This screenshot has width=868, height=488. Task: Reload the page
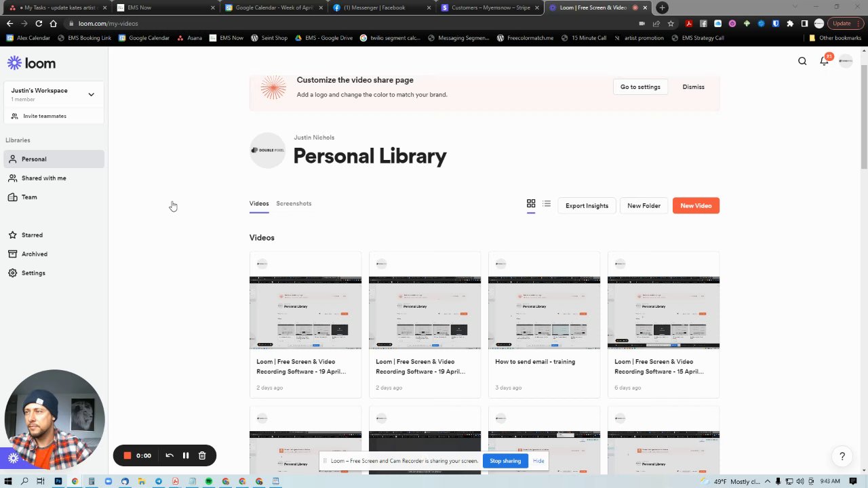(x=39, y=23)
